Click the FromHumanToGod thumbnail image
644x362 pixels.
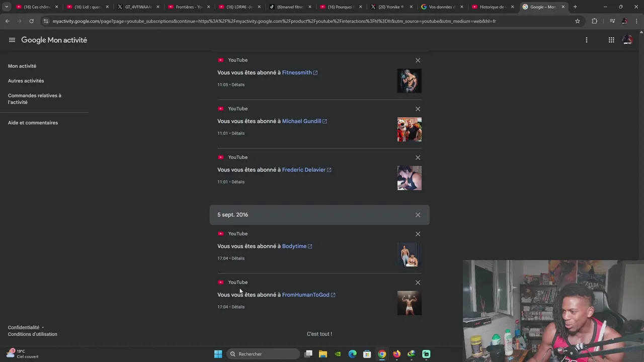click(x=410, y=303)
